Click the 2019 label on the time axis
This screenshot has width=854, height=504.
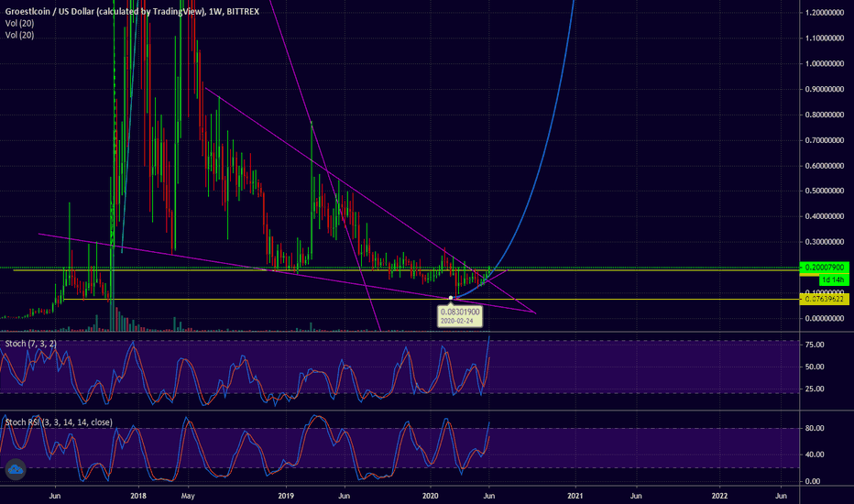point(286,496)
